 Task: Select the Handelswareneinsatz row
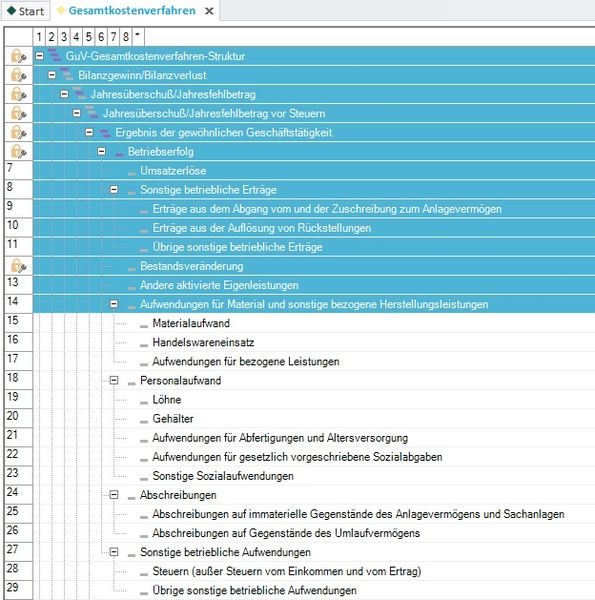coord(314,342)
